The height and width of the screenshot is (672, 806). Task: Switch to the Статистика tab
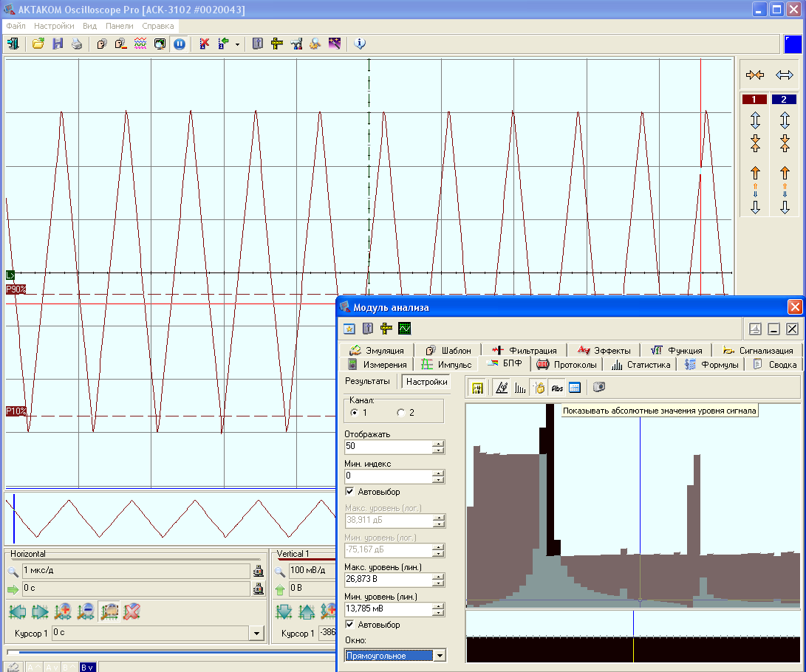[641, 365]
